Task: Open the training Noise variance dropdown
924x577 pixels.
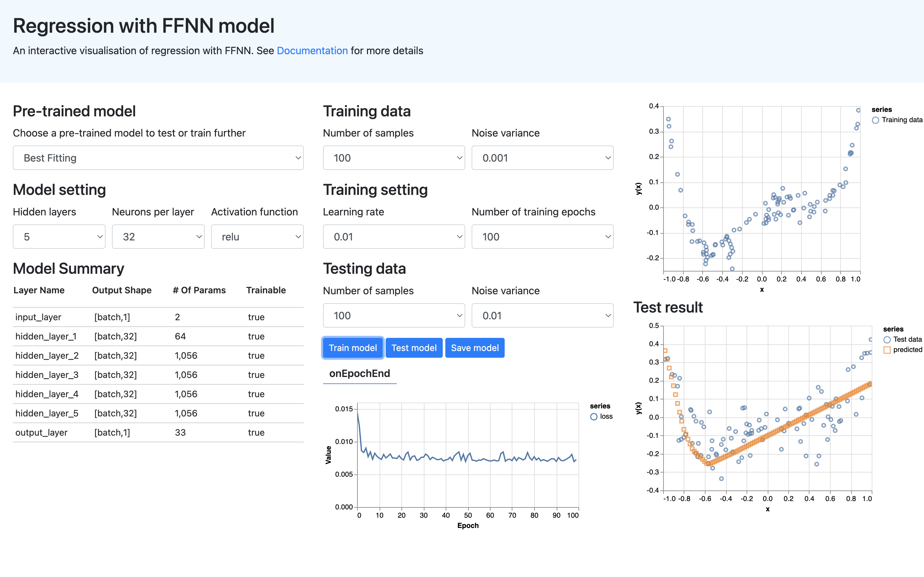Action: click(x=542, y=158)
